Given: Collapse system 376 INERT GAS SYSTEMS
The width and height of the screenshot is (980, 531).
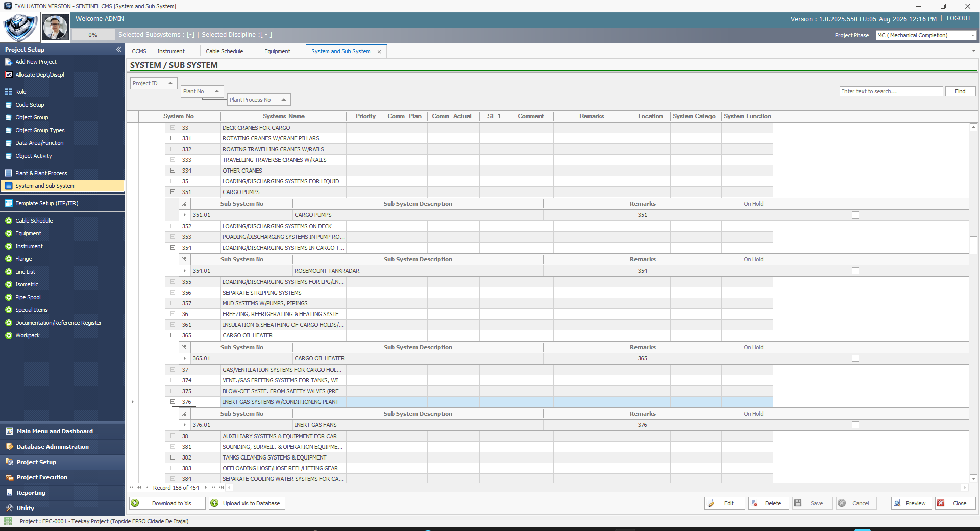Looking at the screenshot, I should 173,402.
